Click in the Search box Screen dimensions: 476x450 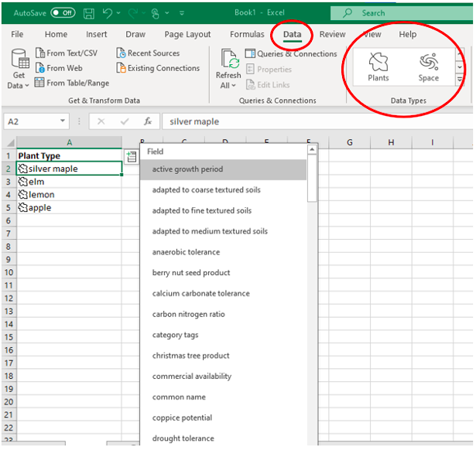(402, 13)
